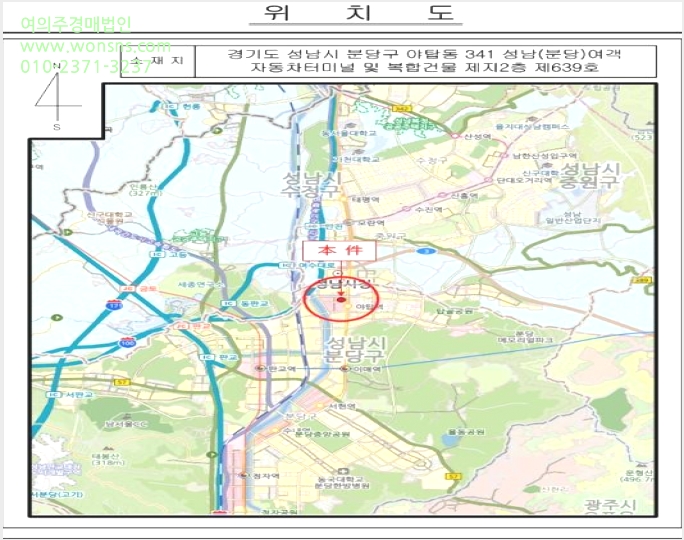Click the Route 100 expressway shield
Screen dimensions: 684x540
(x=127, y=342)
